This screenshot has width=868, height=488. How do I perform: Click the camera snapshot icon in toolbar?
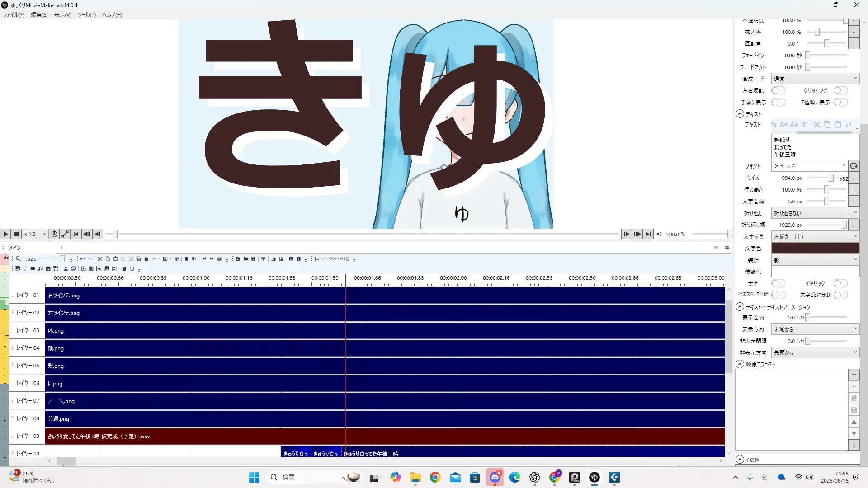[291, 259]
